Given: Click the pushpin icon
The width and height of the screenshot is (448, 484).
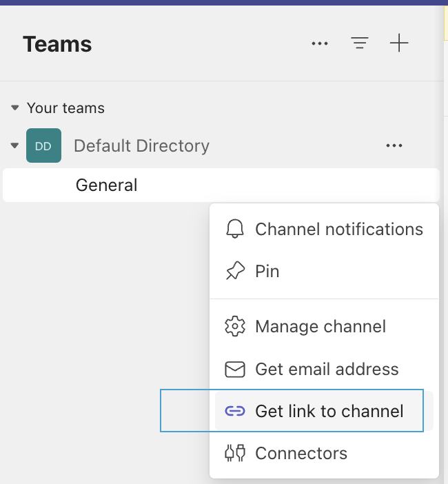Looking at the screenshot, I should [x=235, y=271].
